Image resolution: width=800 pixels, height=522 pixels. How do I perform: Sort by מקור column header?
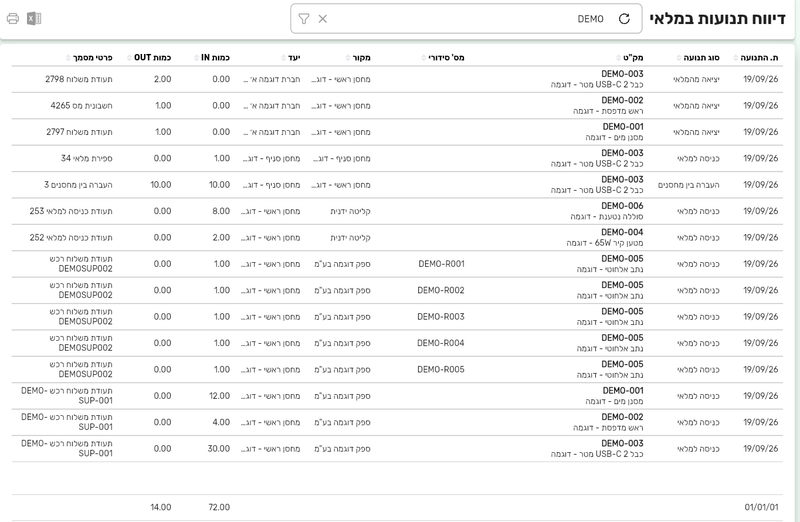358,58
